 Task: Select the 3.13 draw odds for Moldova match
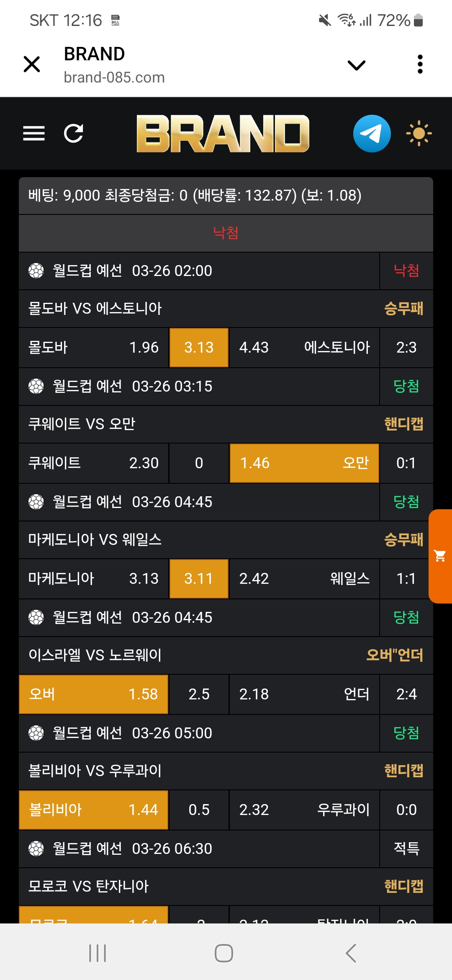pyautogui.click(x=199, y=348)
